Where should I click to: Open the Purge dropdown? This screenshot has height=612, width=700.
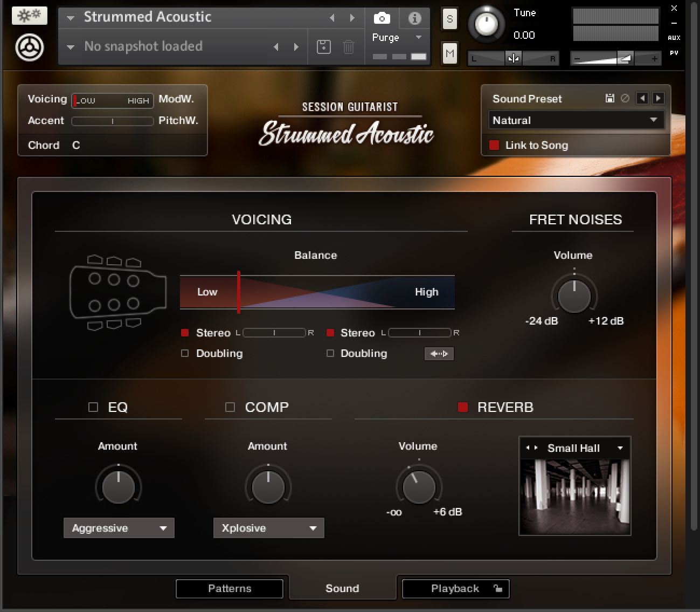397,38
